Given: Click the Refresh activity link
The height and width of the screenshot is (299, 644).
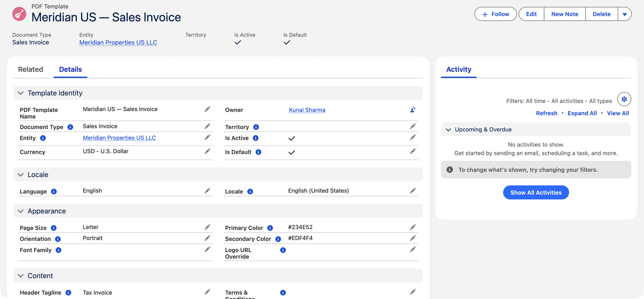Looking at the screenshot, I should [x=547, y=113].
